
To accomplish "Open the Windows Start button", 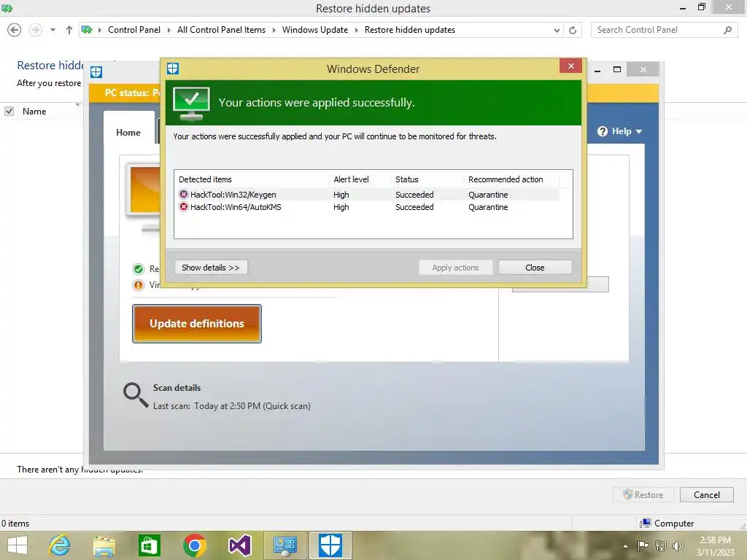I will click(18, 545).
